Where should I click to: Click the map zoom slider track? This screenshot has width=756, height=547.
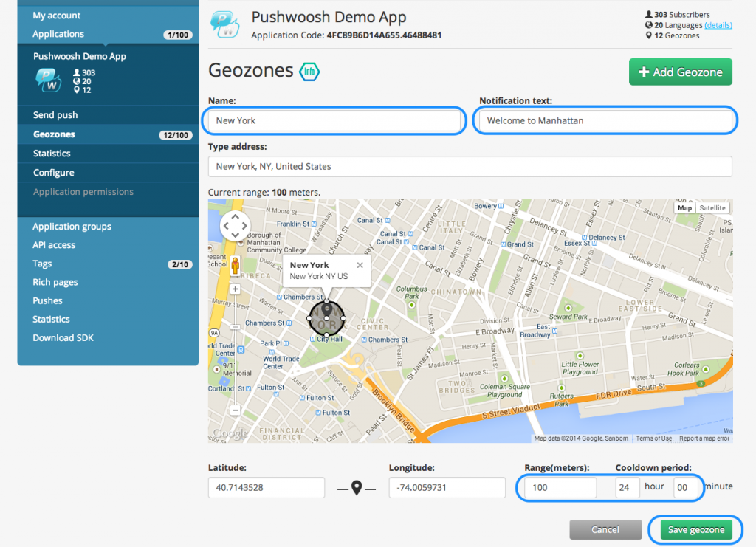pyautogui.click(x=235, y=349)
